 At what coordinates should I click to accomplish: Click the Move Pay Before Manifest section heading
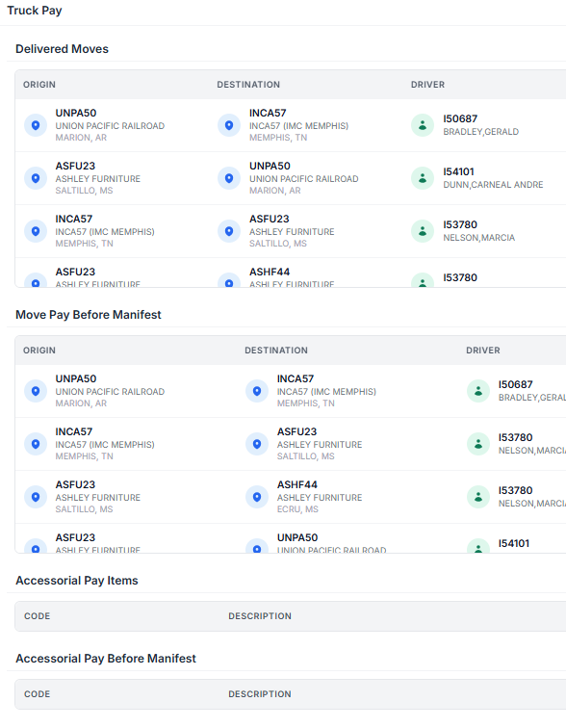[89, 315]
